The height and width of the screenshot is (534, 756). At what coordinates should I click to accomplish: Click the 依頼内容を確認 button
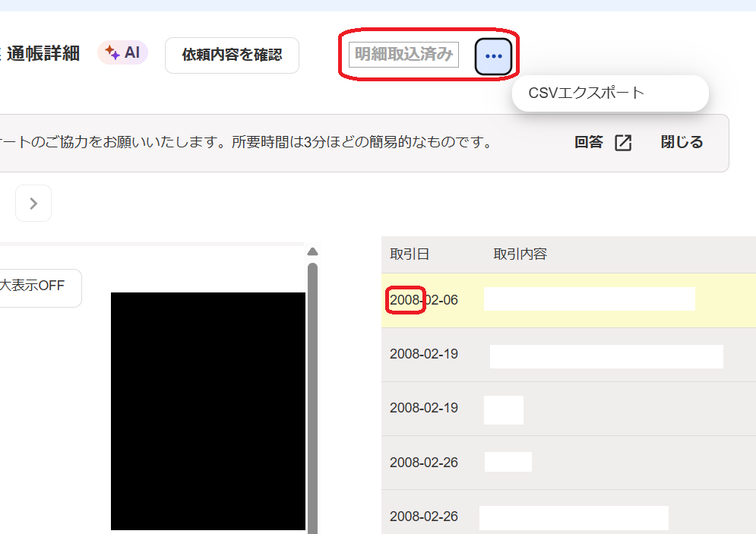point(232,55)
